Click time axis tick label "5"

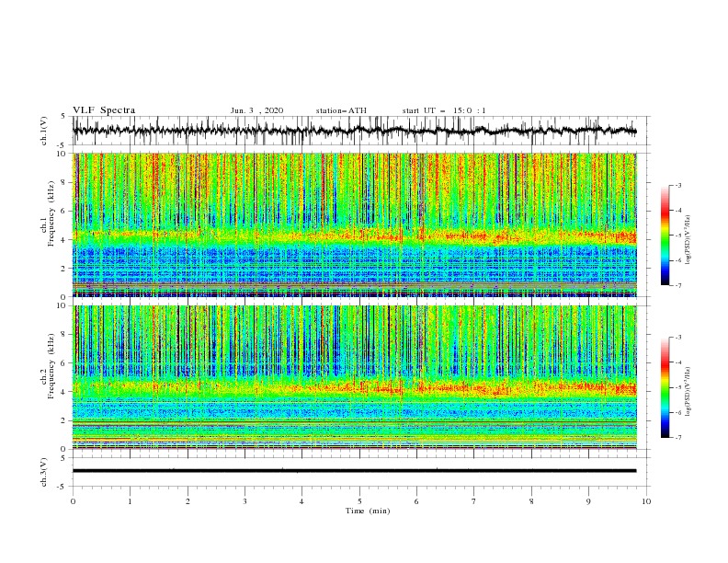tap(359, 501)
